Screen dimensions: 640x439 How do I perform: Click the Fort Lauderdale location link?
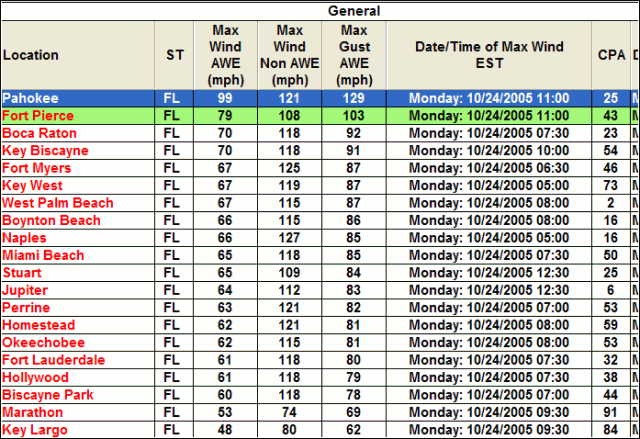click(x=53, y=360)
